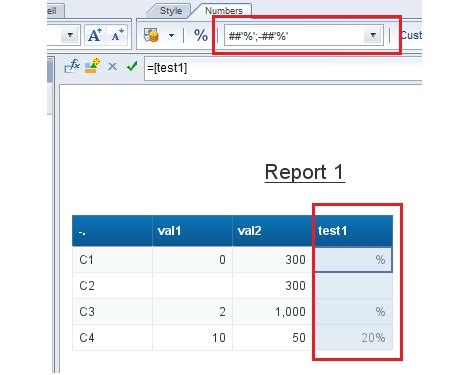Viewport: 470px width, 375px height.
Task: Select the val1 column header
Action: click(192, 231)
